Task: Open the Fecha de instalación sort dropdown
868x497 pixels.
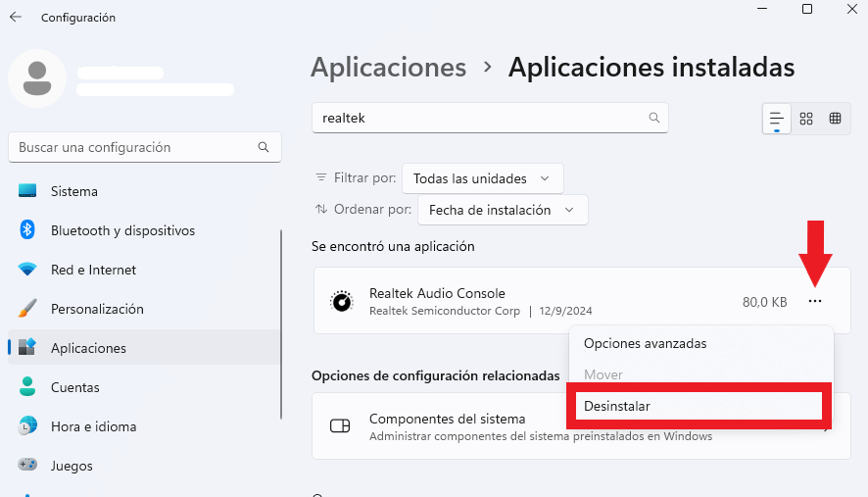Action: 503,210
